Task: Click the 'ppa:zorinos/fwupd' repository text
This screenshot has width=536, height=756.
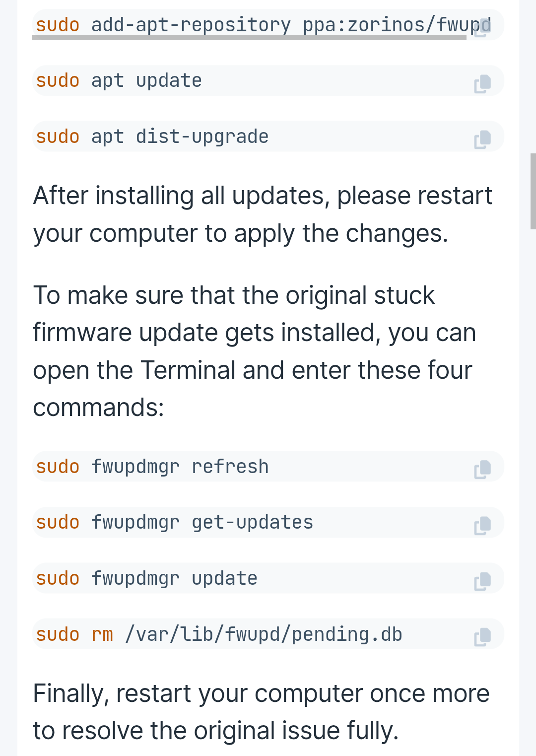Action: (x=397, y=24)
